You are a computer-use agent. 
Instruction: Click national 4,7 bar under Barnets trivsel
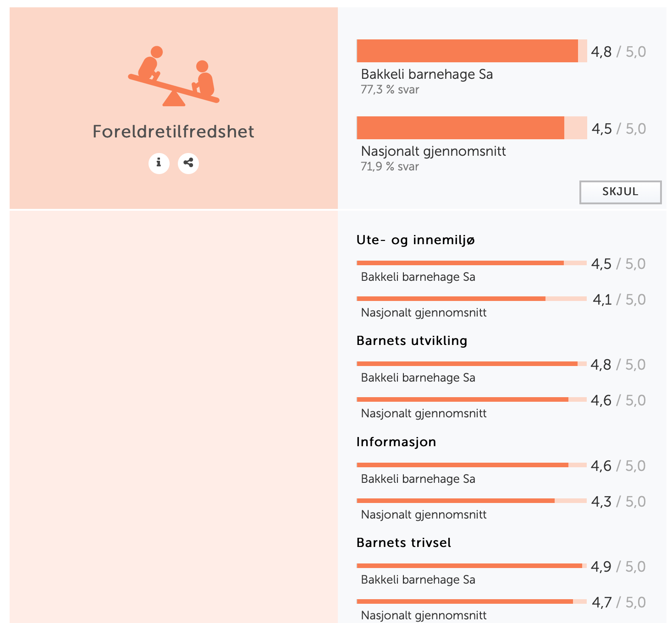(472, 601)
